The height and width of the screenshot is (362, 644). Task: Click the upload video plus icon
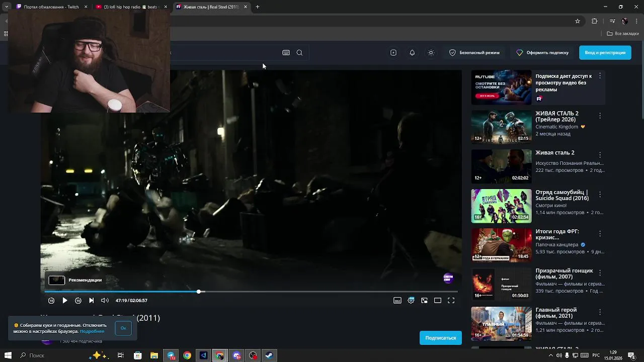(393, 53)
